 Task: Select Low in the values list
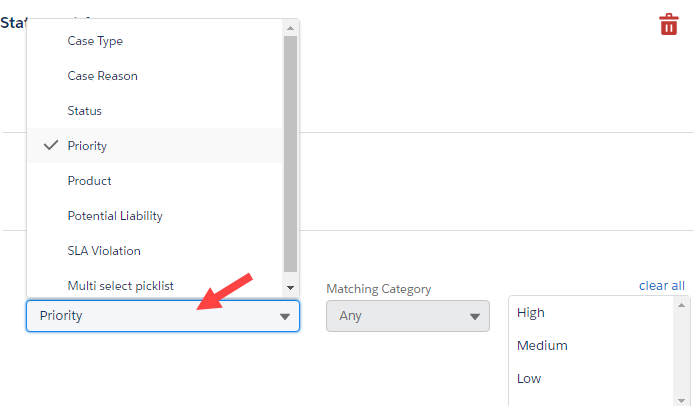(530, 379)
